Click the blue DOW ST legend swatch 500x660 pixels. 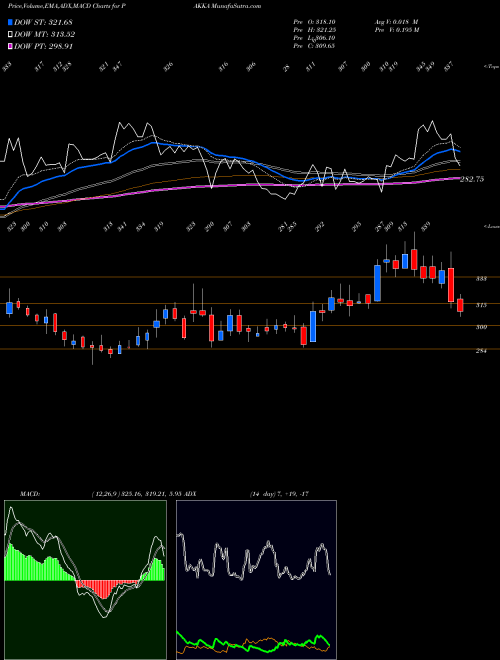10,22
